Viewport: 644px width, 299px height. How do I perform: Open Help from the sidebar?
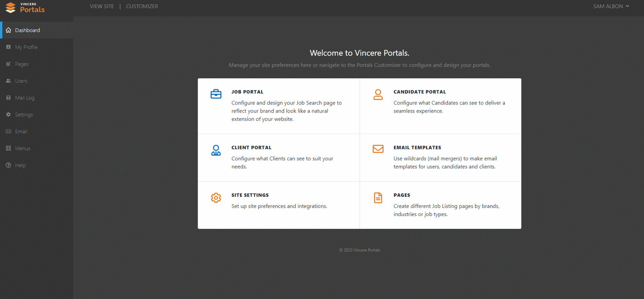point(36,165)
